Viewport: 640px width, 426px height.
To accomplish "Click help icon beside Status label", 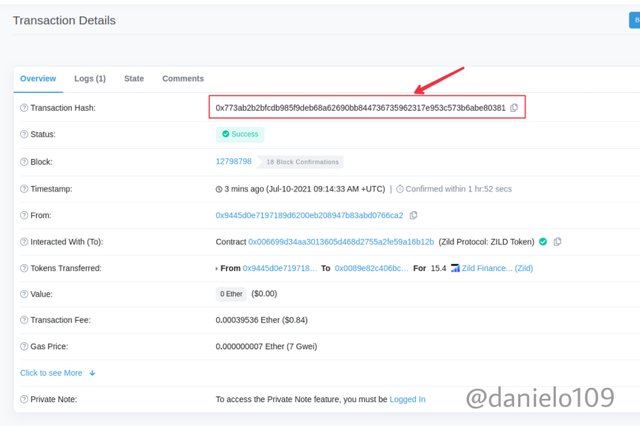I will pyautogui.click(x=24, y=134).
